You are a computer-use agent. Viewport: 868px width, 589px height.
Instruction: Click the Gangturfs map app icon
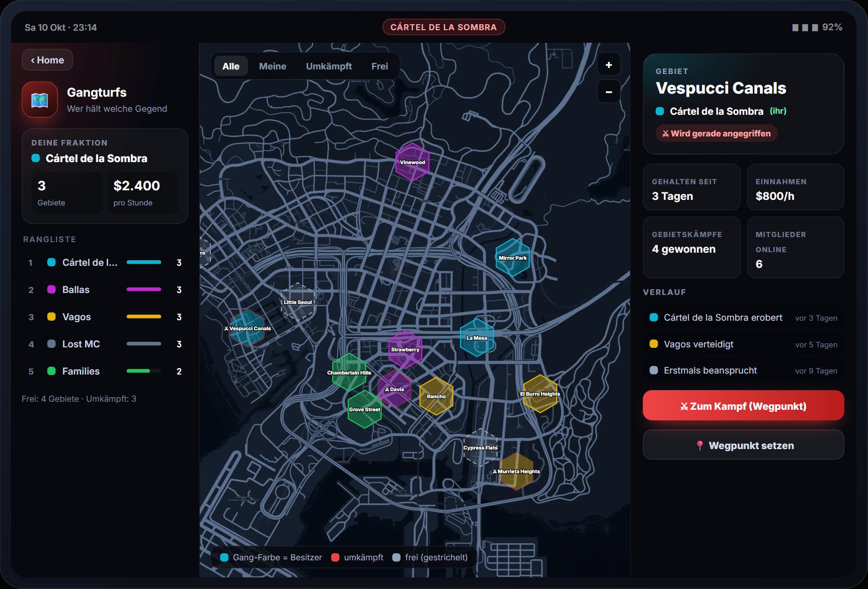click(x=40, y=100)
